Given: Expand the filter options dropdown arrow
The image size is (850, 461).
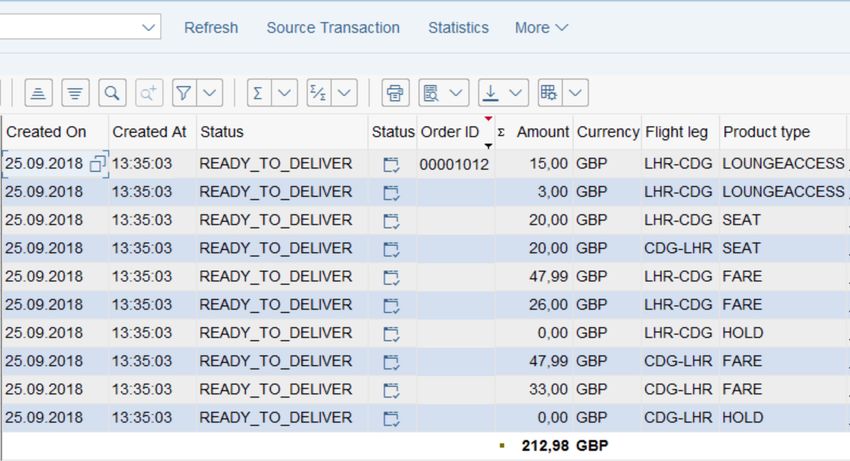Looking at the screenshot, I should [210, 93].
